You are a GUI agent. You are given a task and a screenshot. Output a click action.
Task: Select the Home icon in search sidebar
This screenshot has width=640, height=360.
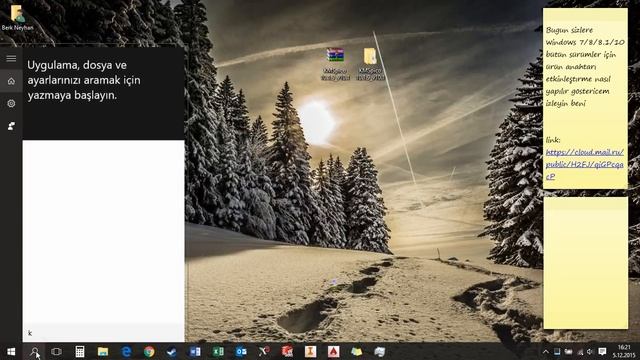[x=11, y=81]
